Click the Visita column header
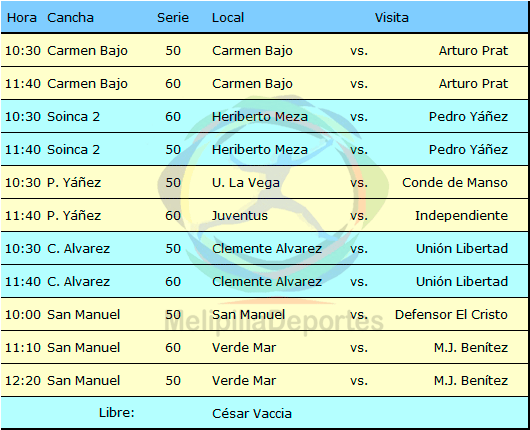This screenshot has height=430, width=530. coord(392,18)
